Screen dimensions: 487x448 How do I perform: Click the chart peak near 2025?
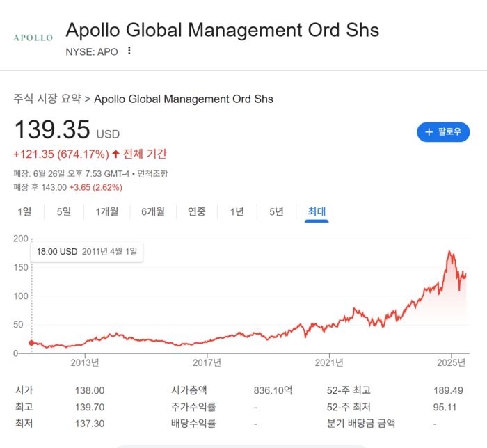pos(451,251)
